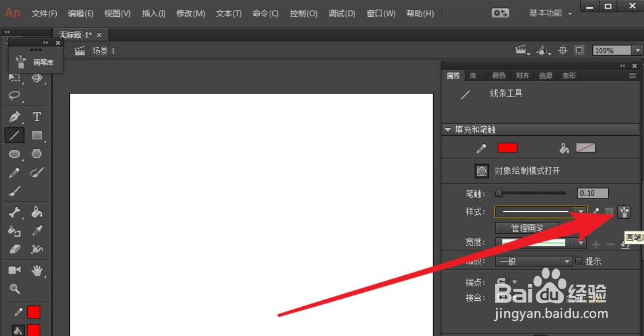The width and height of the screenshot is (644, 336).
Task: Select the Pen tool
Action: pos(15,117)
